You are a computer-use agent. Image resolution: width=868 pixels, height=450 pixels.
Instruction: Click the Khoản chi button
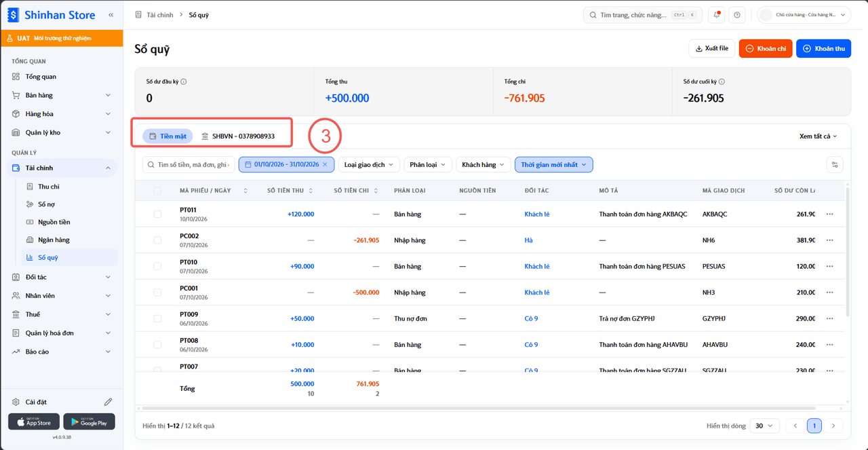[x=766, y=48]
